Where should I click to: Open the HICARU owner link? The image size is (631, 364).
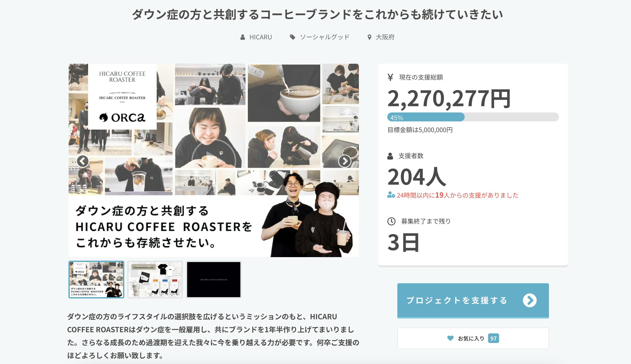coord(260,37)
